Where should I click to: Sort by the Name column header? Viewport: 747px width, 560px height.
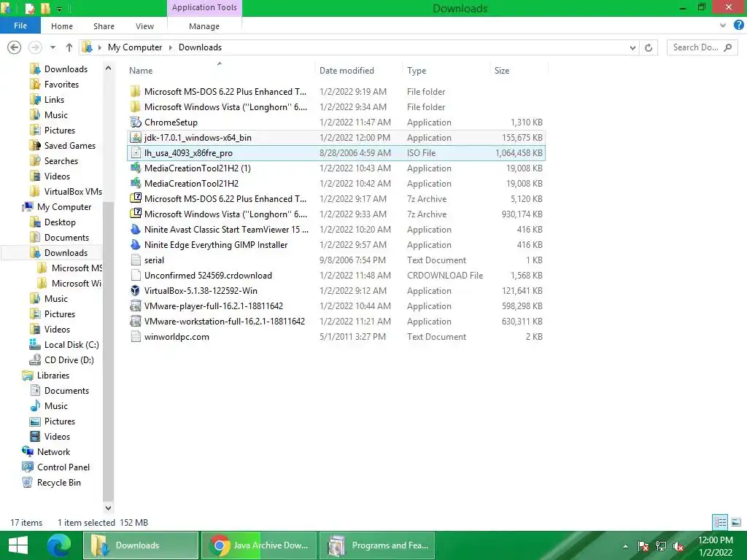click(141, 71)
